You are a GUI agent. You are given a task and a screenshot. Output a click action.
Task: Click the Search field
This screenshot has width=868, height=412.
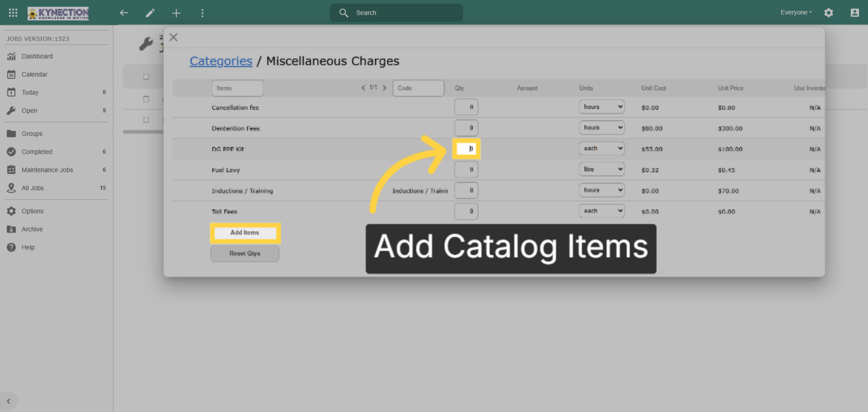click(396, 13)
